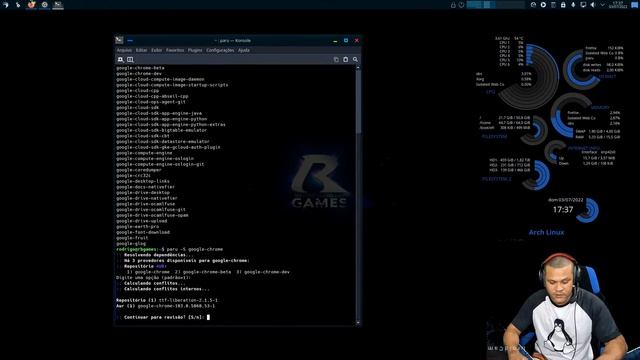640x360 pixels.
Task: Expand hidden system tray icons arrow
Action: [603, 5]
